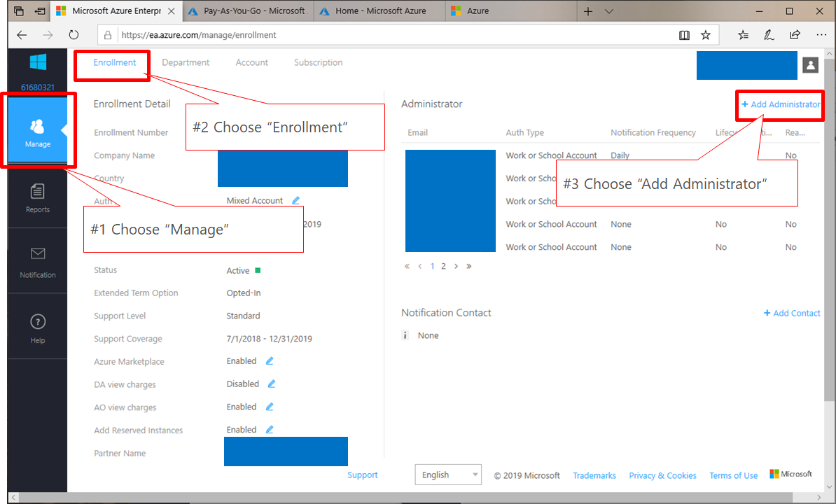This screenshot has width=836, height=504.
Task: Open the Help question mark icon
Action: pos(37,322)
